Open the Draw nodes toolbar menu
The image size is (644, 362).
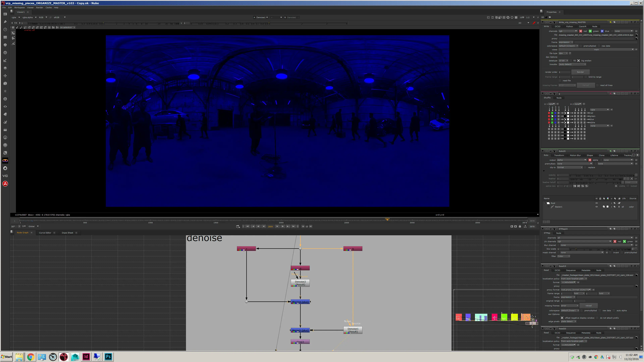click(x=5, y=22)
